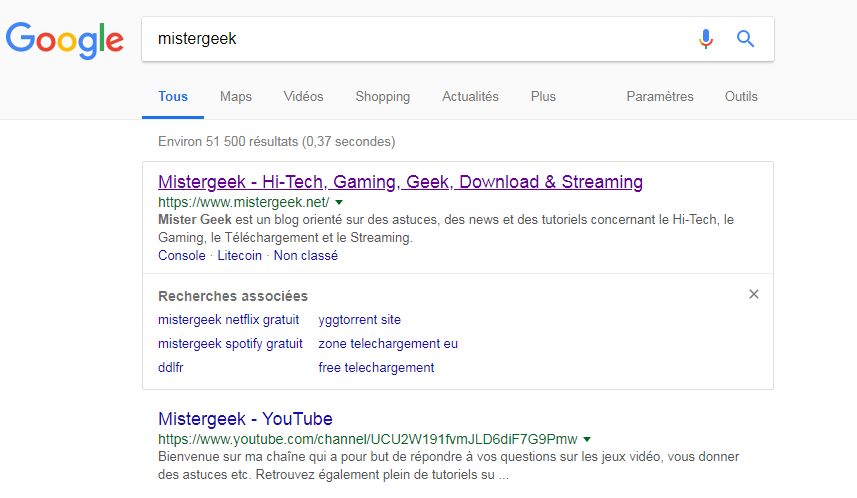
Task: Open the Outils search tools
Action: click(x=741, y=96)
